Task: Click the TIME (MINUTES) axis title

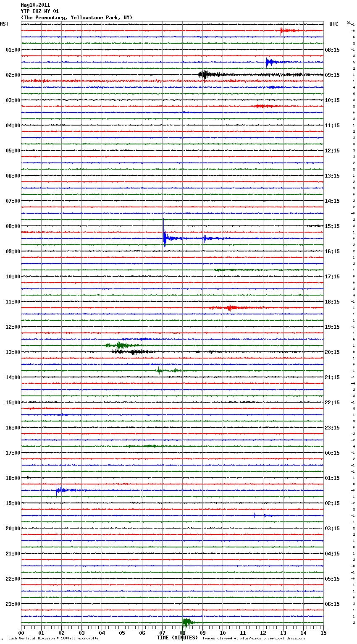Action: (x=177, y=638)
